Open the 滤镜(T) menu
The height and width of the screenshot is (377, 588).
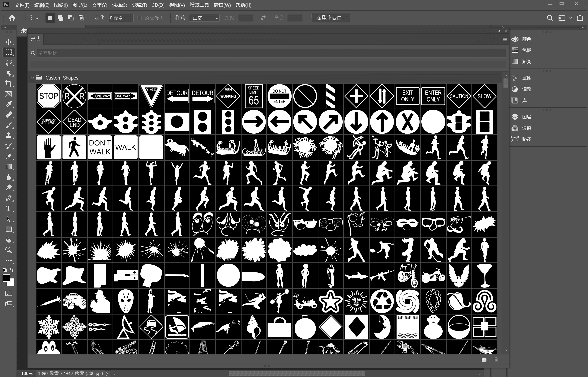(x=139, y=5)
